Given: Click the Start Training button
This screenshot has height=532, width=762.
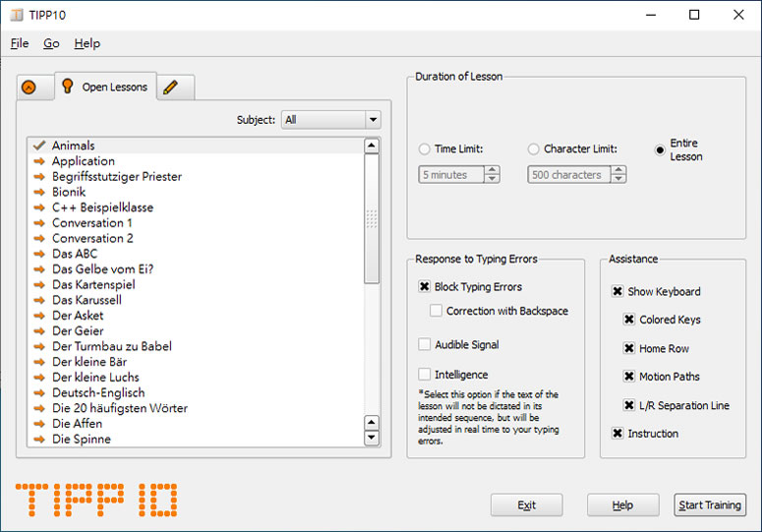Looking at the screenshot, I should pos(710,505).
